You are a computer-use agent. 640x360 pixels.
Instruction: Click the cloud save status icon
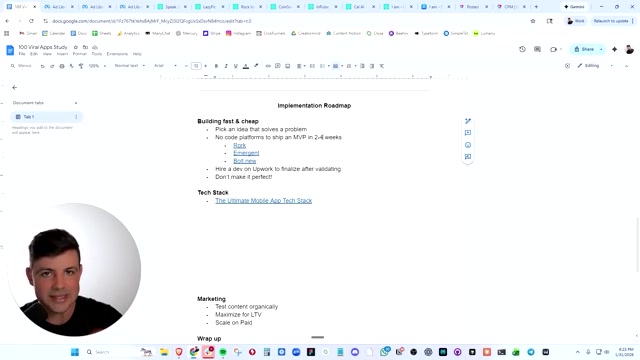click(95, 47)
